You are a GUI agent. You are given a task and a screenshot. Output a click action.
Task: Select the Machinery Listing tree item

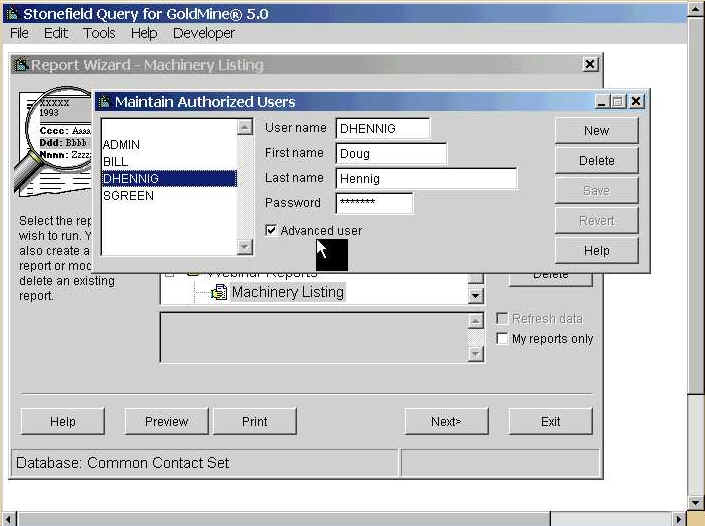point(288,292)
